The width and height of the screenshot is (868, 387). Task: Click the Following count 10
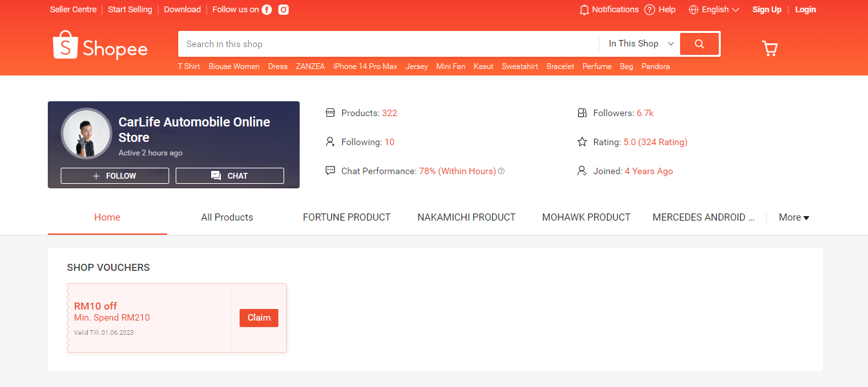[389, 142]
